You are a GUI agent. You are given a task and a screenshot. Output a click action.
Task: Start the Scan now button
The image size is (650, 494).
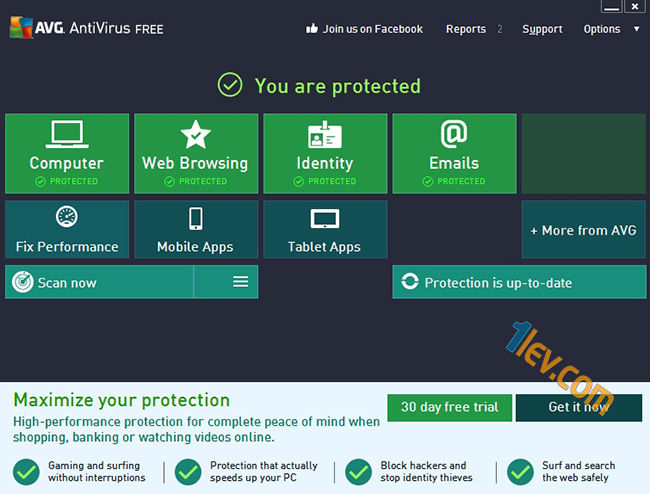click(99, 282)
